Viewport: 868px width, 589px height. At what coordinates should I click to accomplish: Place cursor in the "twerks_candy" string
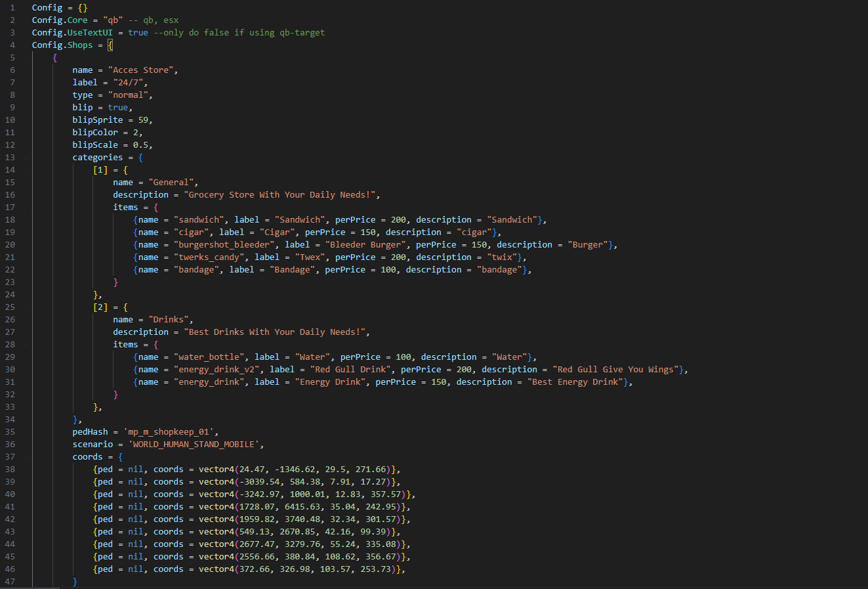(x=209, y=257)
